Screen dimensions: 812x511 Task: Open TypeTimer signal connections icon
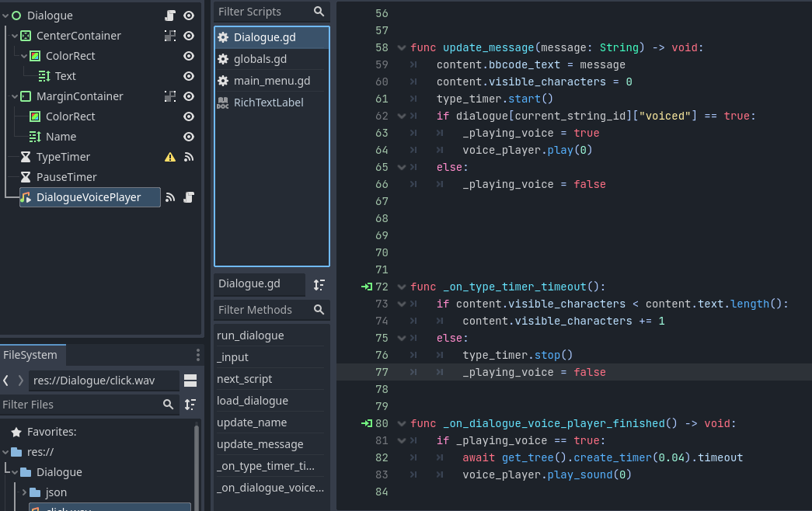tap(189, 157)
